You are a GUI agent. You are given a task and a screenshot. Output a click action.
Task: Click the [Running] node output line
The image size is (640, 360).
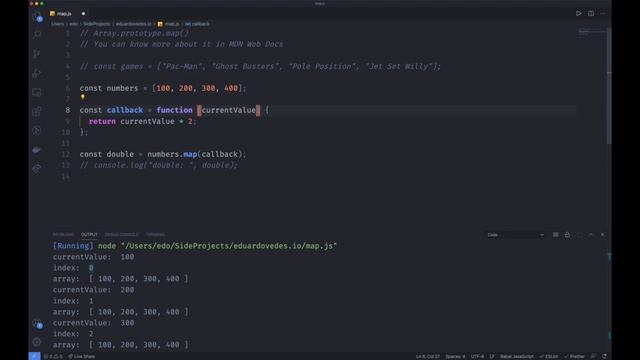pyautogui.click(x=195, y=246)
